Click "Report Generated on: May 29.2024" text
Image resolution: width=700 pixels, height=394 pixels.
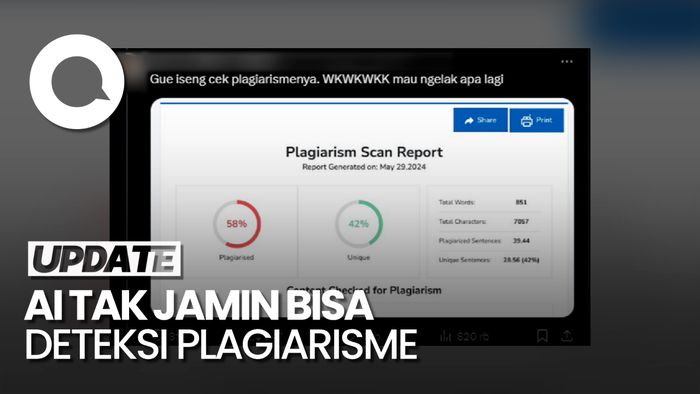364,167
